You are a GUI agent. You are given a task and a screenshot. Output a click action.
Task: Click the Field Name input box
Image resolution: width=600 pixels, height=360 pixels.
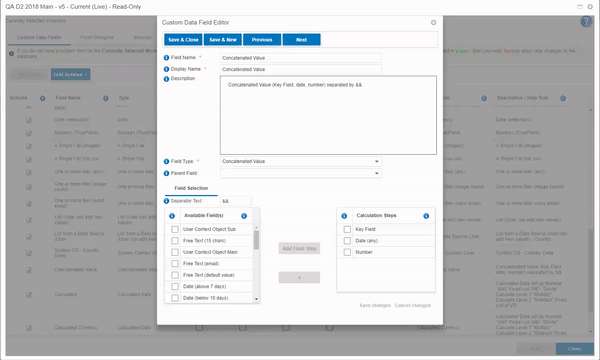click(x=301, y=58)
